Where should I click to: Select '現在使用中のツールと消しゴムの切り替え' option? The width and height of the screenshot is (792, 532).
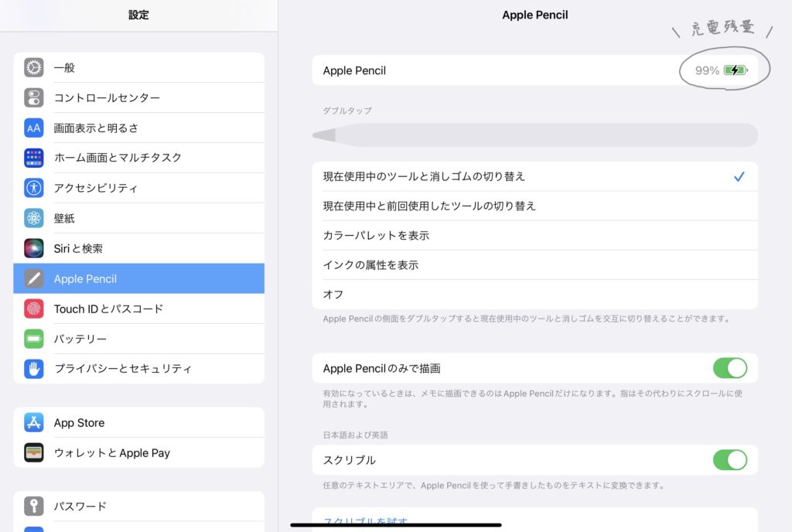coord(535,176)
